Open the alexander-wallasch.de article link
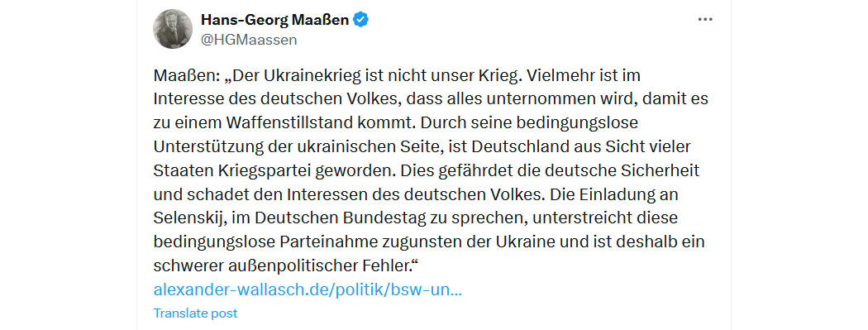 (308, 289)
